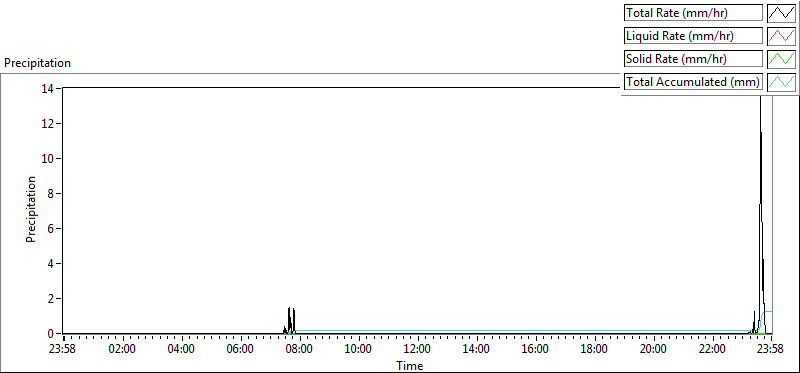Click the 14:00 time axis label
The height and width of the screenshot is (373, 800).
pos(477,350)
